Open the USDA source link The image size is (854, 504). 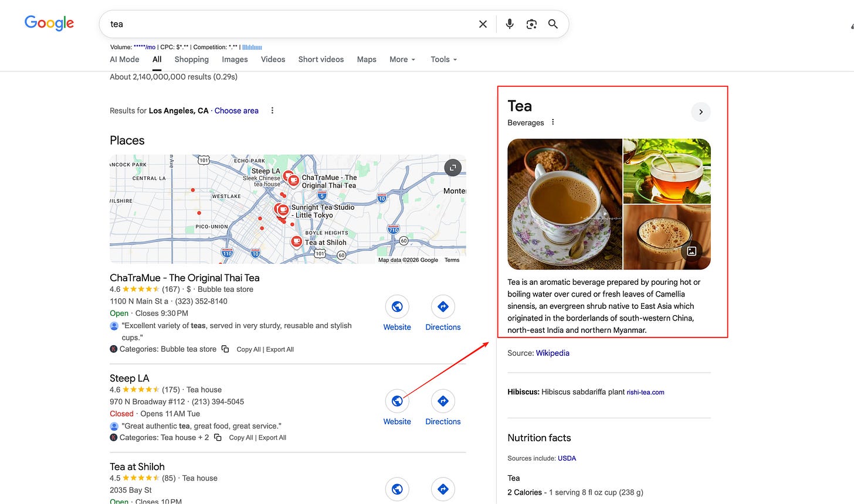point(567,458)
